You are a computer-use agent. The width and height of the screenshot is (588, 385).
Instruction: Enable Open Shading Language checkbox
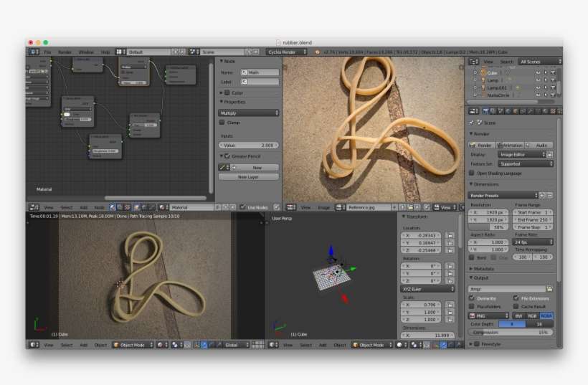[472, 173]
